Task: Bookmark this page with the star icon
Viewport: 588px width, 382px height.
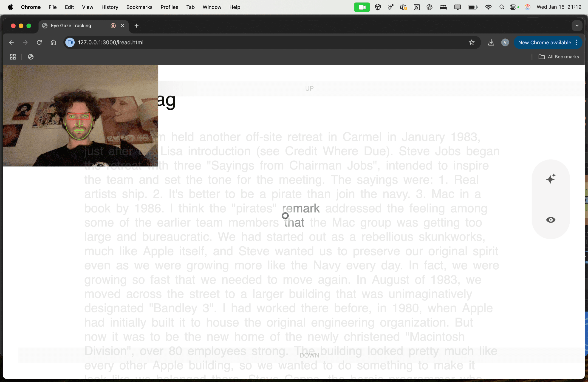Action: (x=472, y=43)
